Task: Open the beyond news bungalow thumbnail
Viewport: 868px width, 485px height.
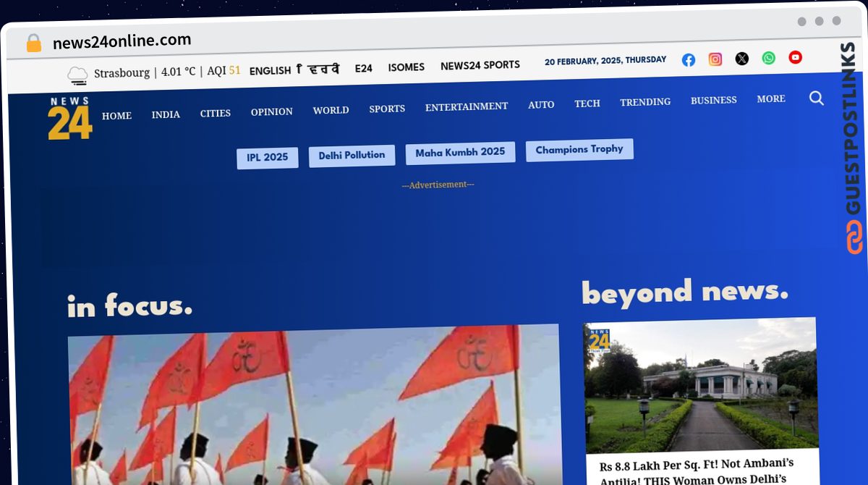Action: [701, 385]
